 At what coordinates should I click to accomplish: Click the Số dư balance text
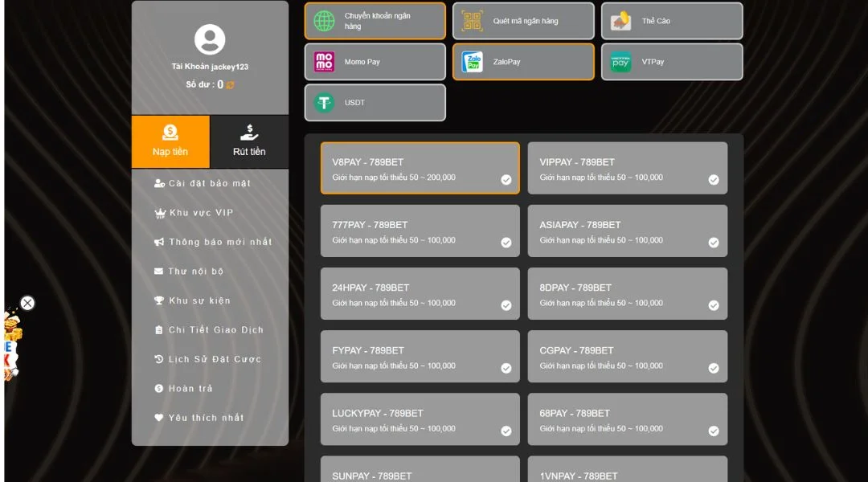[204, 84]
